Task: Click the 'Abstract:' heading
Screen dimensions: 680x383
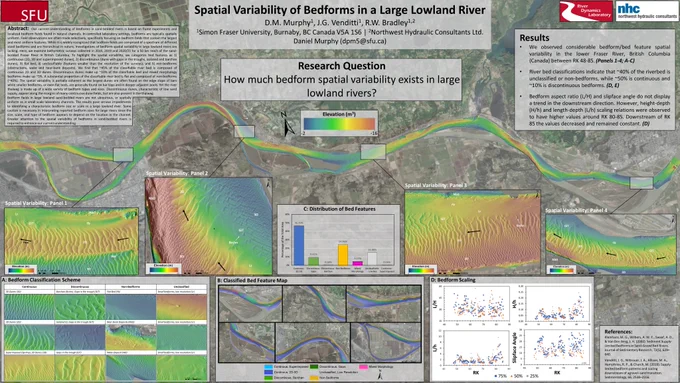Action: (18, 28)
